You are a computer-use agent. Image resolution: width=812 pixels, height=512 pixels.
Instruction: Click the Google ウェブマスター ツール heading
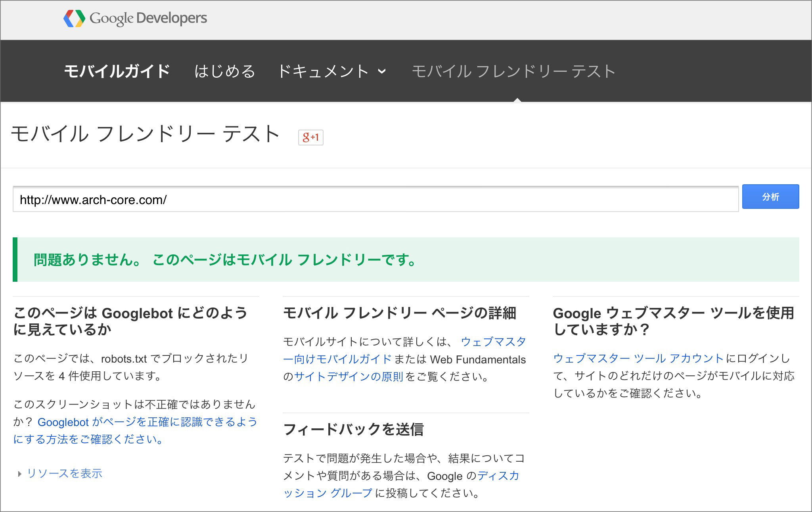point(673,321)
